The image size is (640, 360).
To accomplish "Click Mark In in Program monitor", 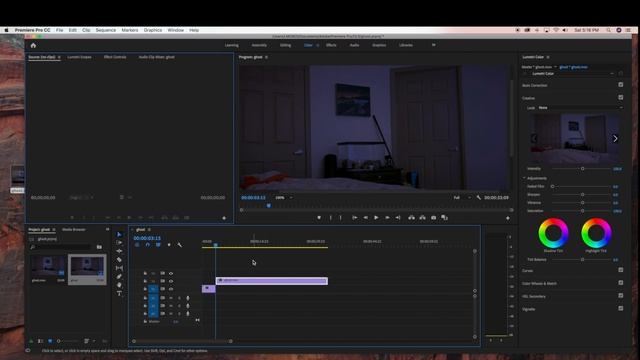I will pyautogui.click(x=331, y=218).
